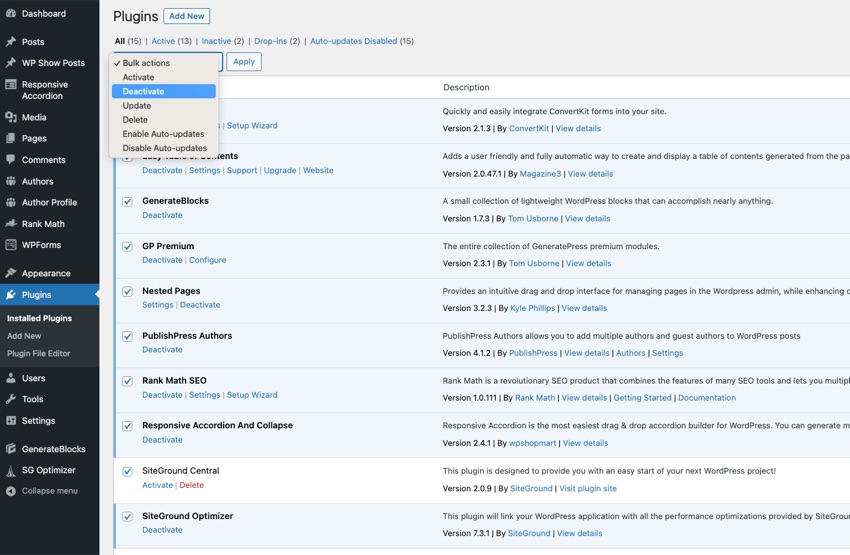Click the Appearance brush icon

pyautogui.click(x=11, y=273)
